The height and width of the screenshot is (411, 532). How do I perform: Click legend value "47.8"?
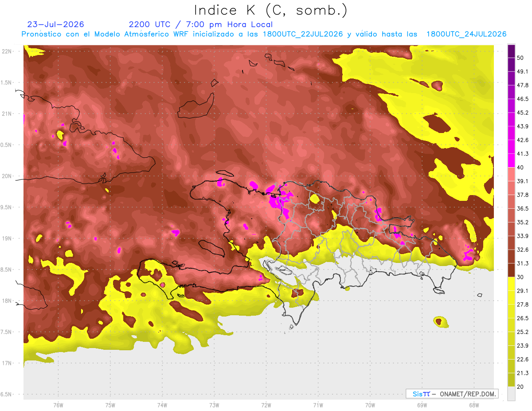522,85
